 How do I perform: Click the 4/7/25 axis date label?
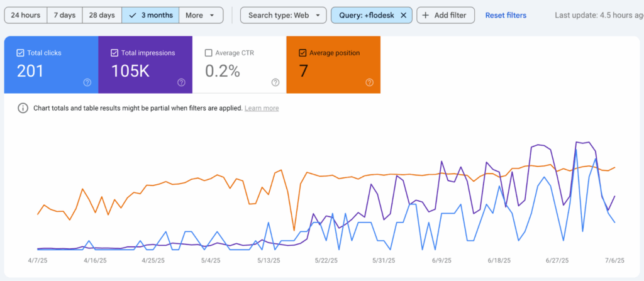click(x=38, y=260)
